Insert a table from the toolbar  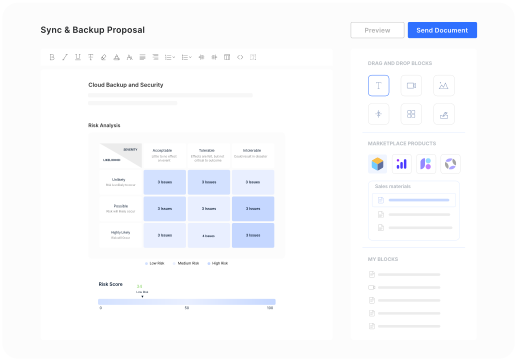227,57
